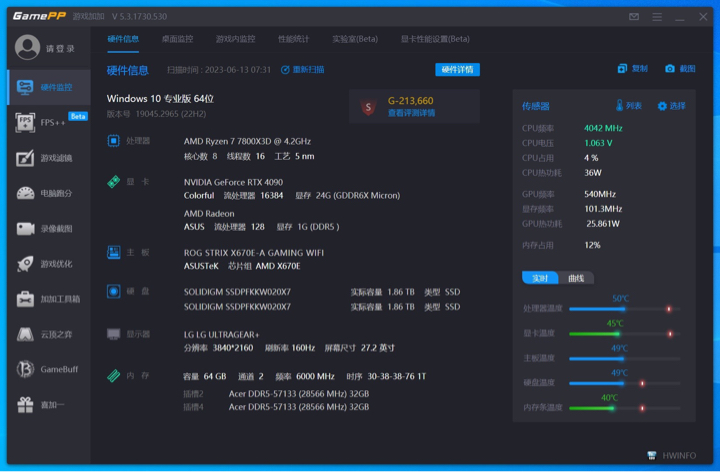Open the FPS++ Beta sidebar item
720x472 pixels.
pyautogui.click(x=49, y=123)
